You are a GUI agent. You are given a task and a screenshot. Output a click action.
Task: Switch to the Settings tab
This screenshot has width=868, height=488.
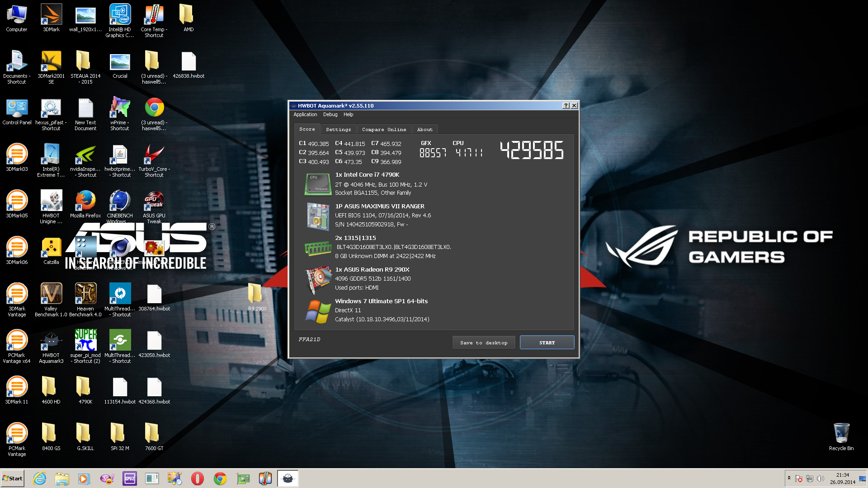338,130
